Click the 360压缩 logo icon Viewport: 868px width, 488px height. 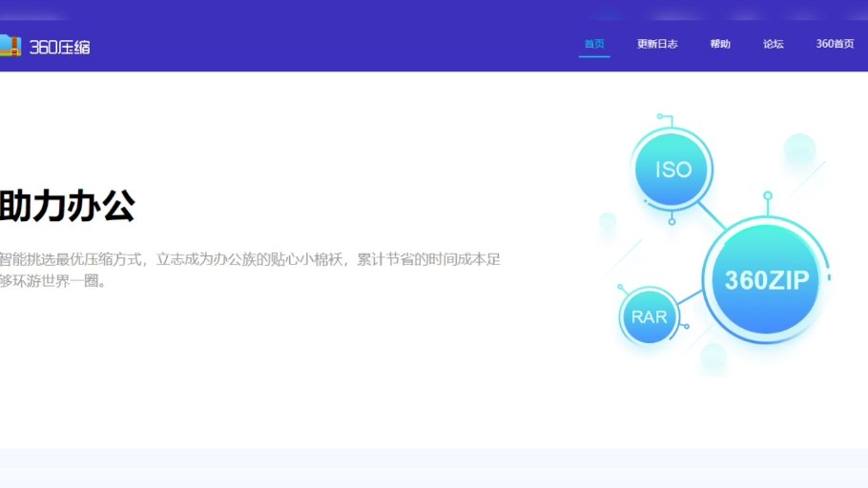click(10, 46)
